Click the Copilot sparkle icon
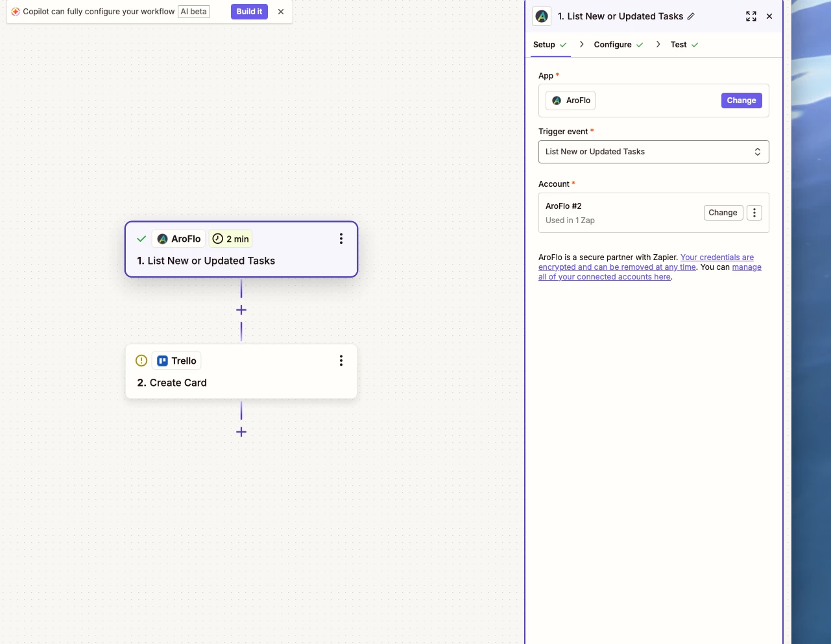This screenshot has height=644, width=831. coord(16,12)
